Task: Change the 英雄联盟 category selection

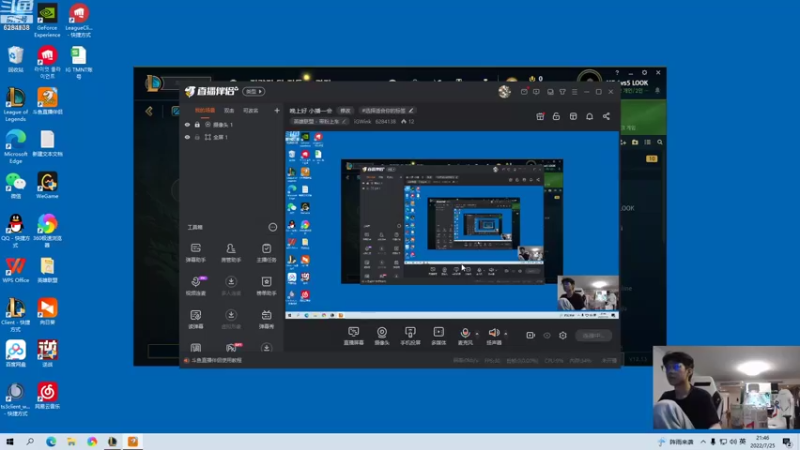Action: 320,121
